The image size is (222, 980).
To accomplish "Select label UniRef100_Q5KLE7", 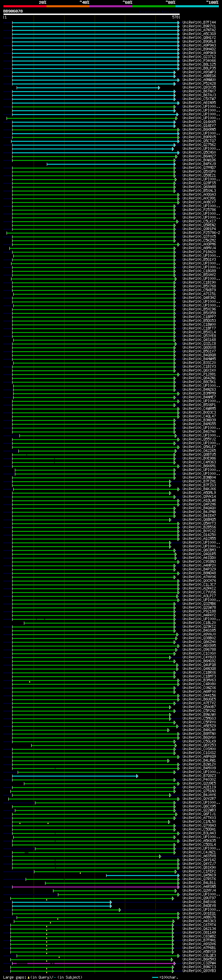I will [x=199, y=447].
